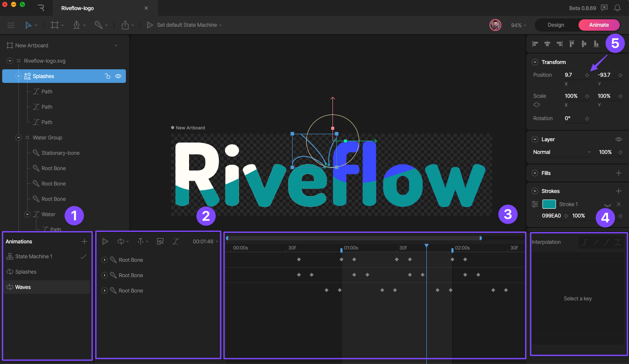Open the hamburger main menu

click(x=11, y=25)
